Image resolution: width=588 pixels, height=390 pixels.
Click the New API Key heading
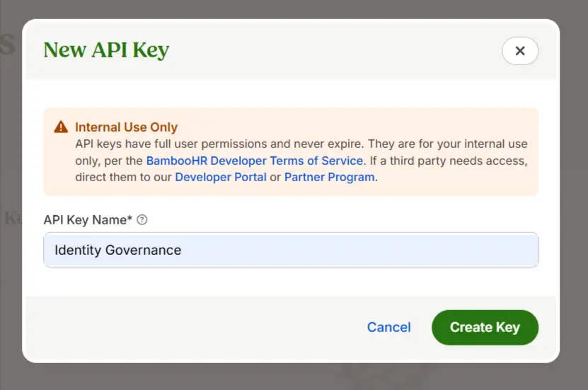[107, 50]
